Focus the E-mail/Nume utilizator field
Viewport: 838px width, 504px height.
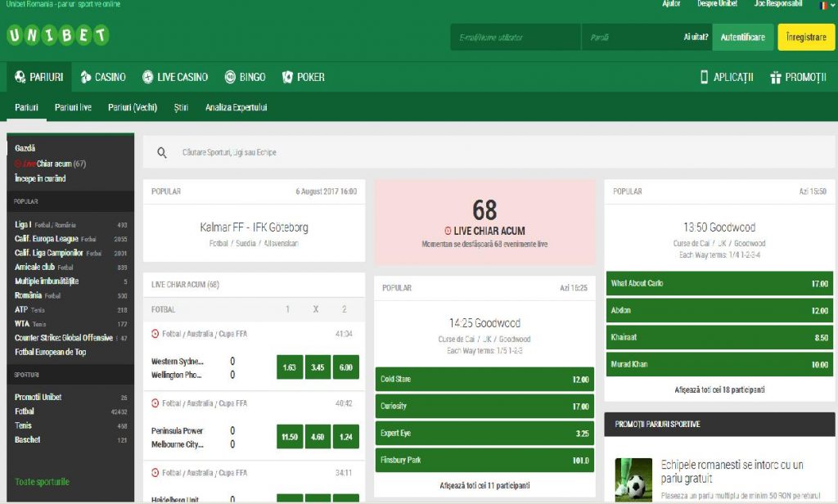[x=516, y=38]
